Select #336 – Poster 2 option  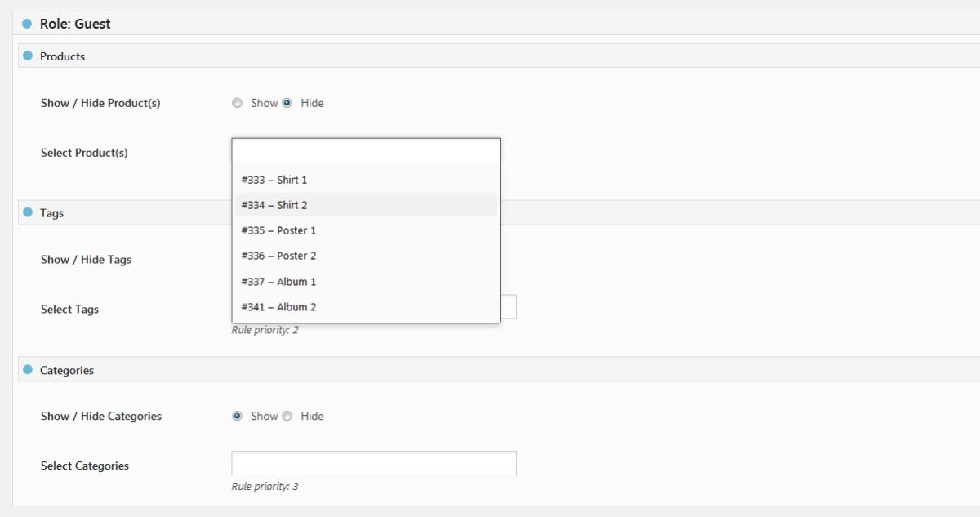click(278, 256)
